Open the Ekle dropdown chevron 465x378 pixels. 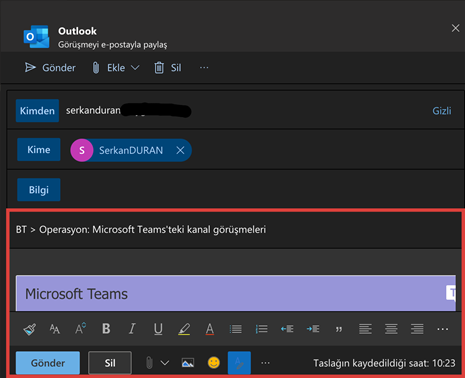click(x=135, y=68)
